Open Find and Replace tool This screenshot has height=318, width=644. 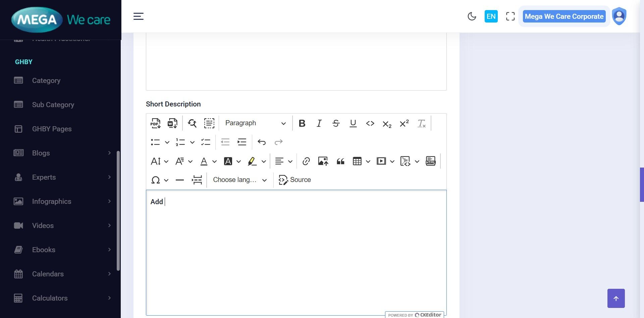tap(192, 123)
